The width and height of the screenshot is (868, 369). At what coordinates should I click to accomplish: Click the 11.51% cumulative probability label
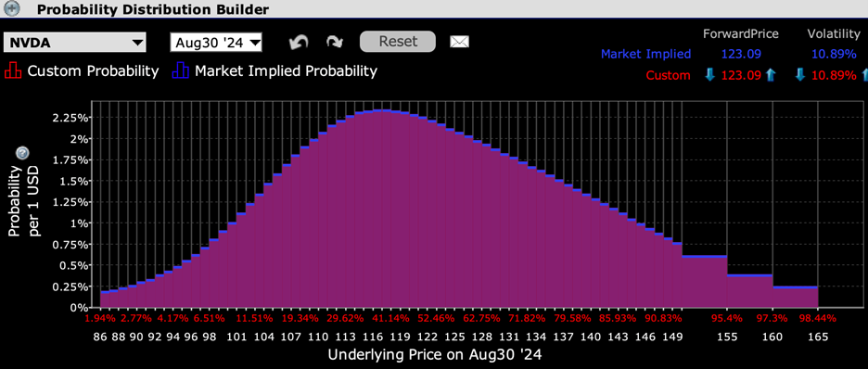(x=254, y=319)
